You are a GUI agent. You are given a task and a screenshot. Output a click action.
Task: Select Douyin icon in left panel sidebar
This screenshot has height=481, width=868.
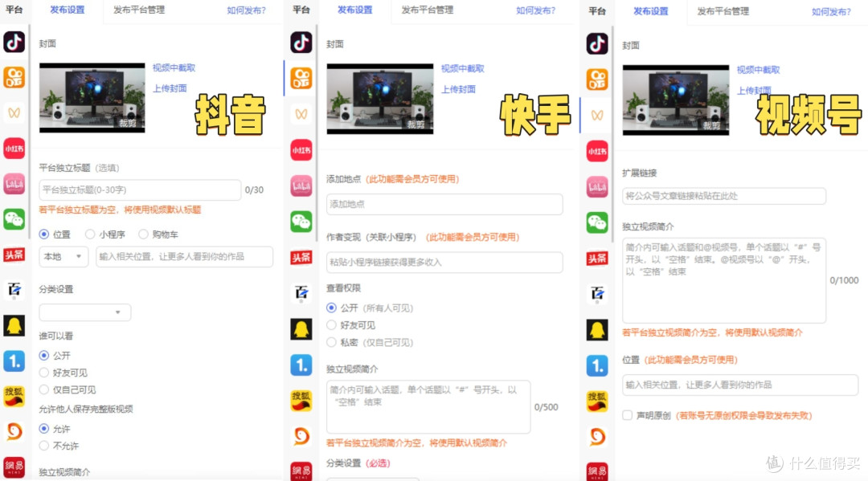(x=14, y=42)
